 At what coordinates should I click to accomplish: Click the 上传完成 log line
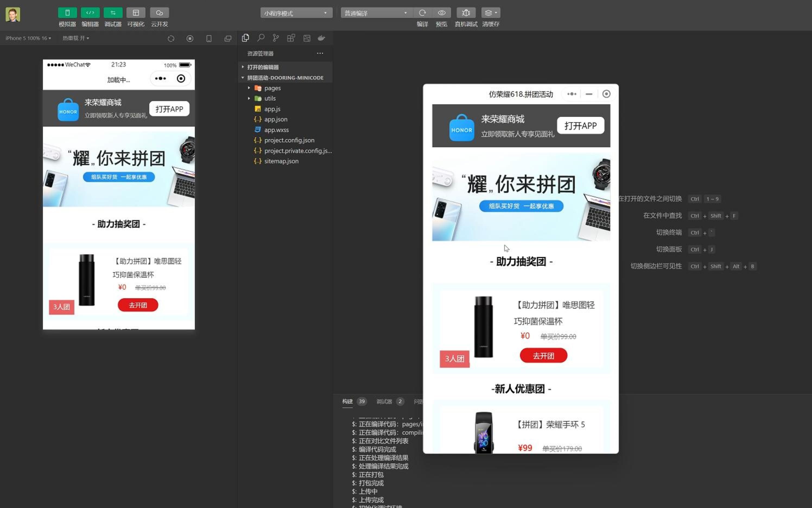[x=368, y=500]
